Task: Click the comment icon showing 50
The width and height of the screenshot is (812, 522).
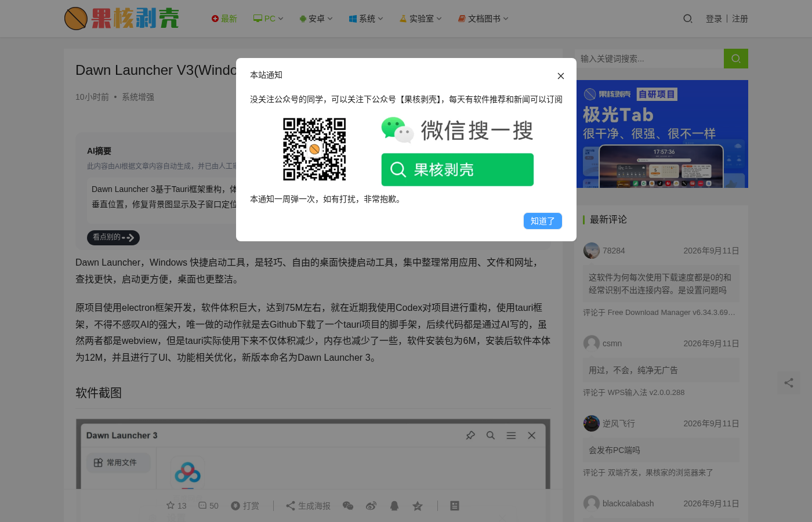Action: [x=208, y=506]
